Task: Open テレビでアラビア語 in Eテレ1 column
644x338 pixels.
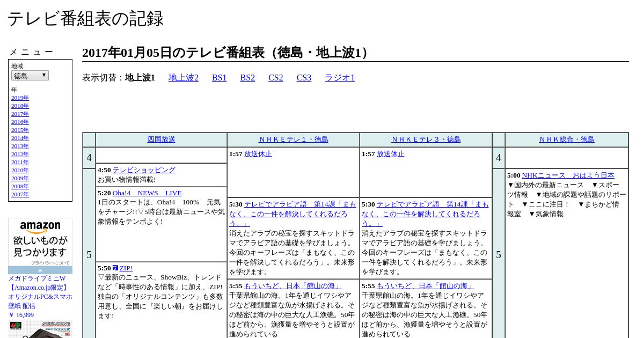Action: pos(292,214)
